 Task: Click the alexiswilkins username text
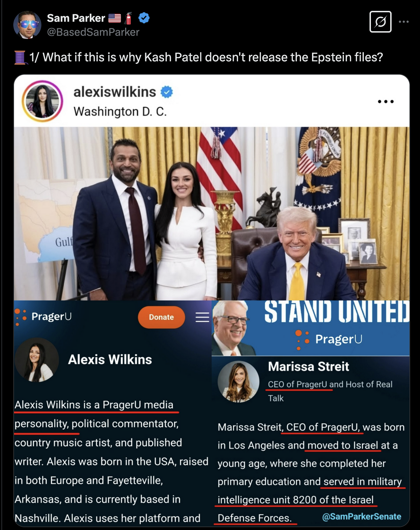[115, 92]
